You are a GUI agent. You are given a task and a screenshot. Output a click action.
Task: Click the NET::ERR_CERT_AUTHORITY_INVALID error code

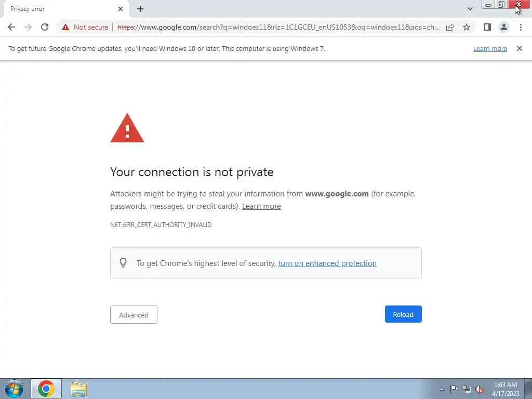coord(161,225)
